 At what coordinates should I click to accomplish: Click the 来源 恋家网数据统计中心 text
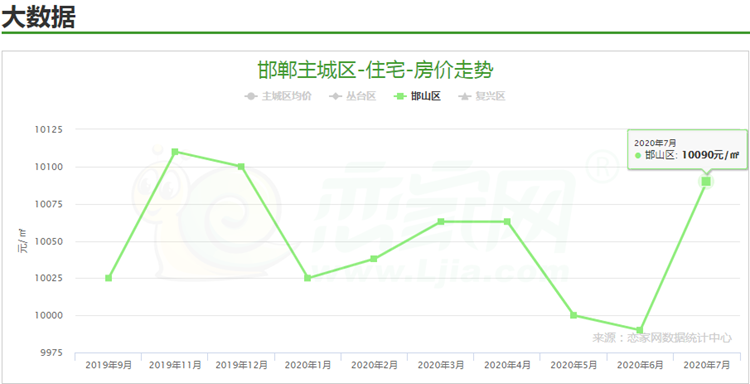tap(662, 338)
